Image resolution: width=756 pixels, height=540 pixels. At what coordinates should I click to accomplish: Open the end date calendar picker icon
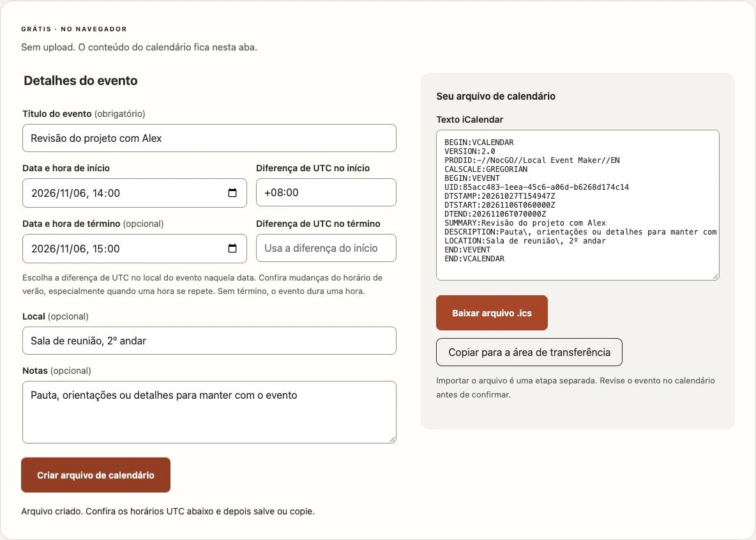[x=232, y=249]
